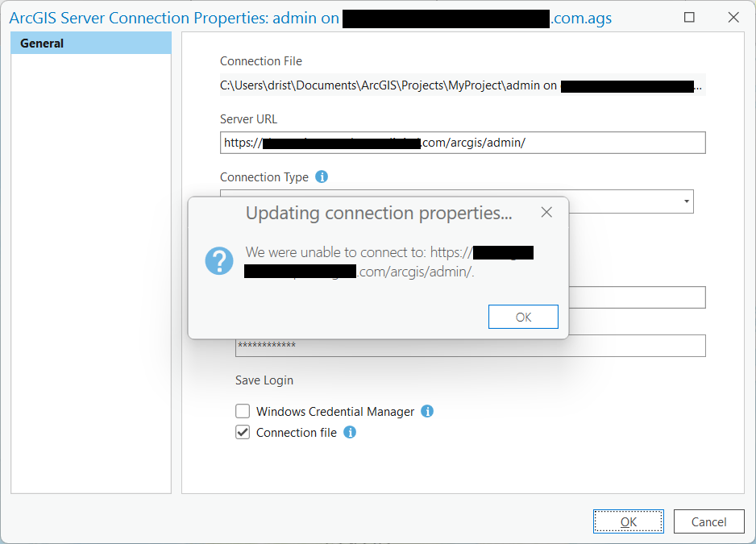
Task: Click the info icon beside Connection file
Action: 350,432
